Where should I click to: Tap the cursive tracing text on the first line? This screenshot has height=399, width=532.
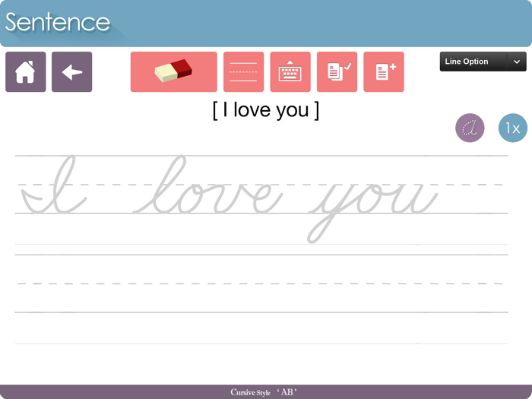click(x=230, y=199)
